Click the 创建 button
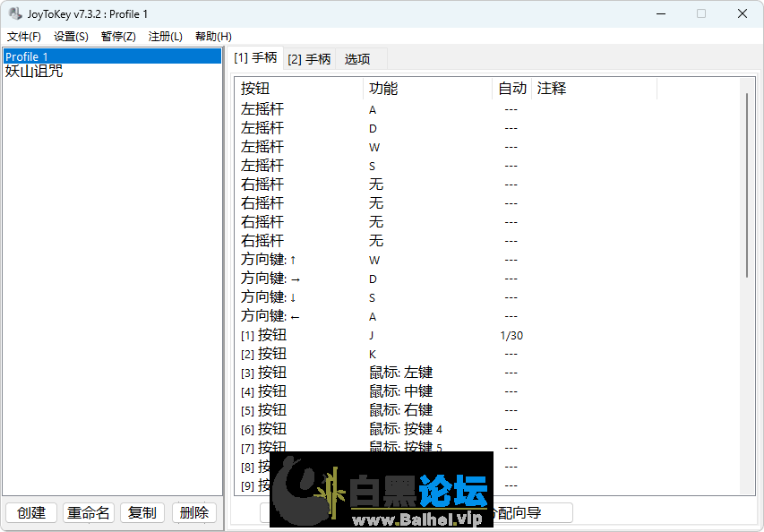This screenshot has height=532, width=764. tap(31, 512)
